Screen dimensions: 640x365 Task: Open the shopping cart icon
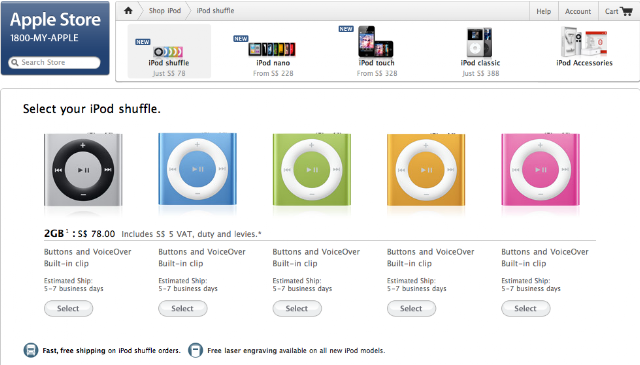626,11
